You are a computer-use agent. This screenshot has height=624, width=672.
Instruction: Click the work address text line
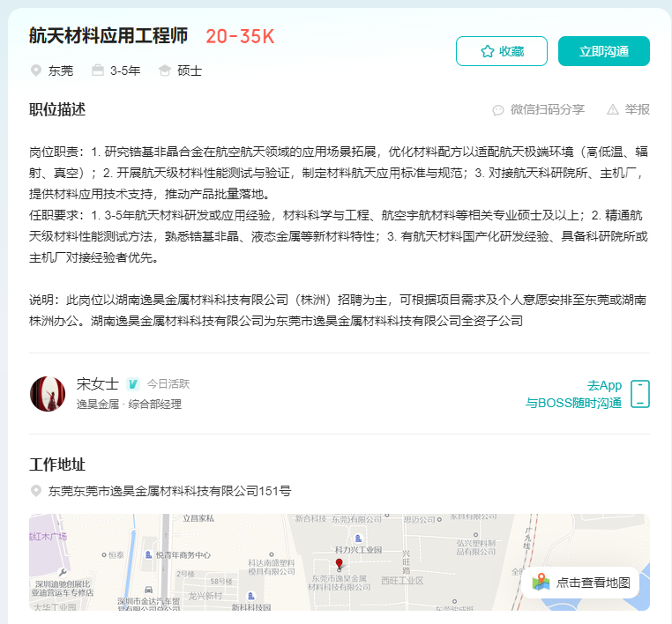169,491
